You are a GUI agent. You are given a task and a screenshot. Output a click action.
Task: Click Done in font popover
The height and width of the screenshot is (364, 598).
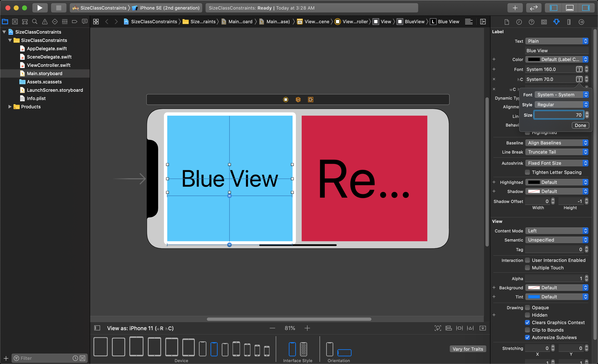point(580,125)
